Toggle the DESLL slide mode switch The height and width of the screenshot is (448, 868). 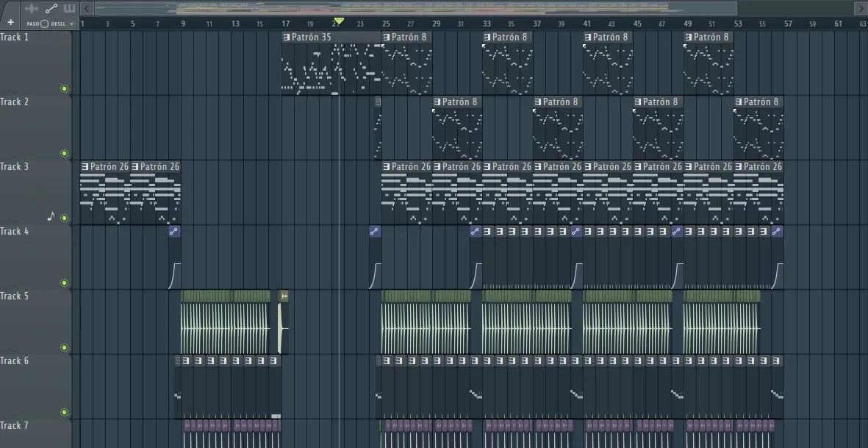tap(71, 24)
